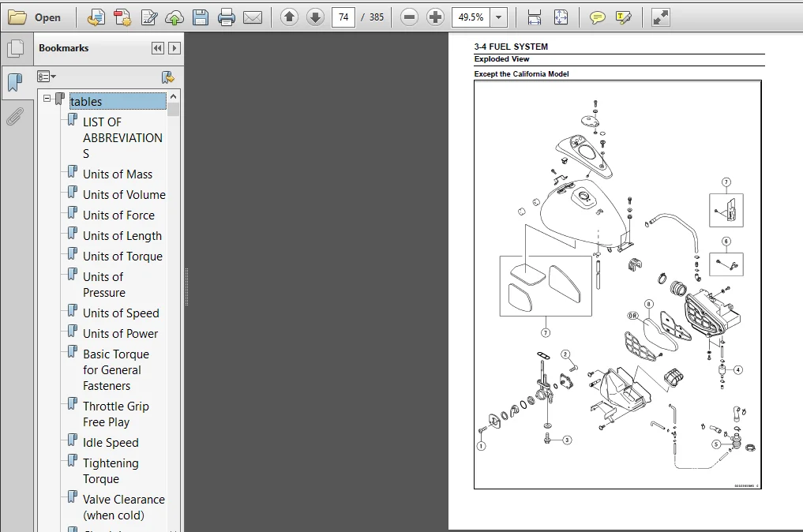Open the 'Units of Volume' bookmark
Viewport: 803px width, 532px height.
pos(124,195)
